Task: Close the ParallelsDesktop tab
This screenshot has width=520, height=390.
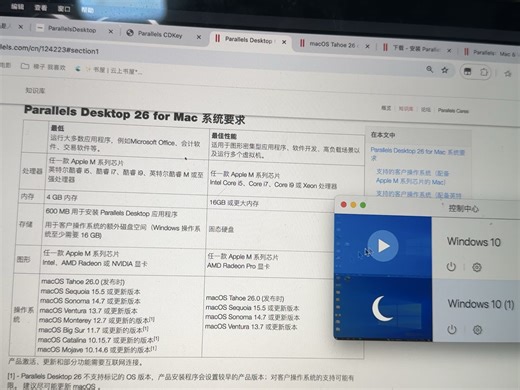Action: pyautogui.click(x=111, y=32)
